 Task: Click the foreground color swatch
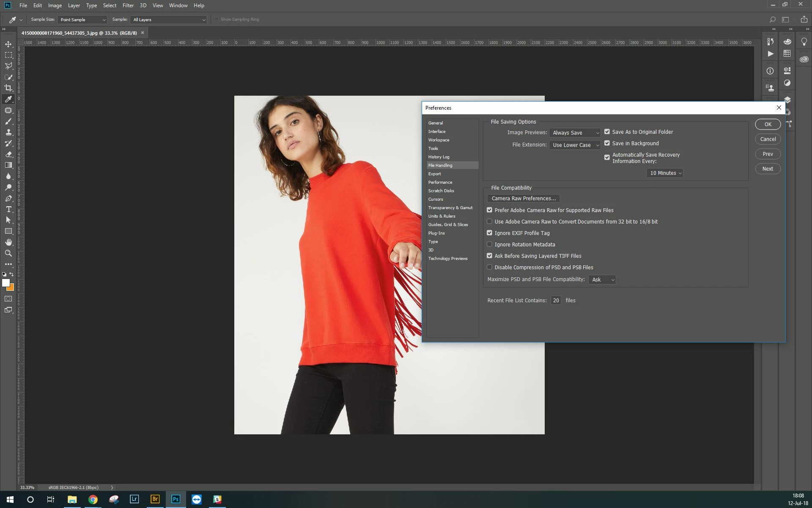pos(6,283)
